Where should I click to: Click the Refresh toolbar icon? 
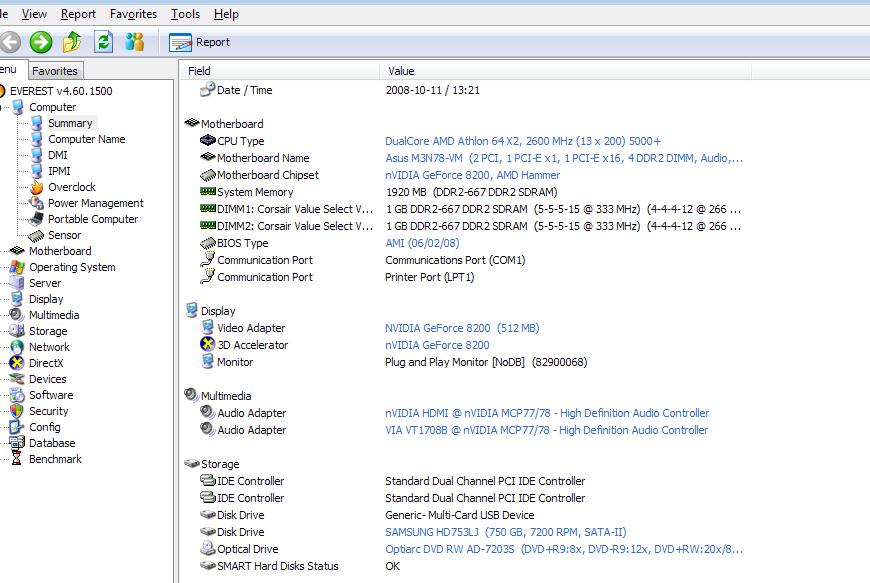104,42
